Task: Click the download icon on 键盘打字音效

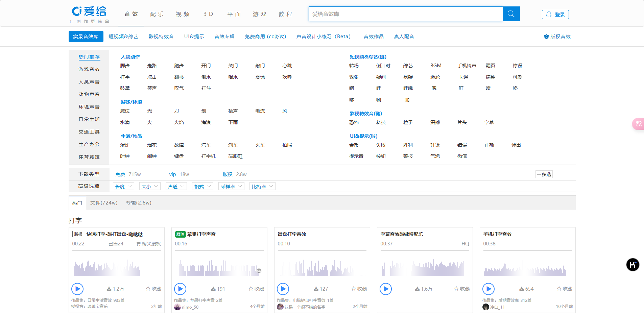Action: pyautogui.click(x=316, y=289)
